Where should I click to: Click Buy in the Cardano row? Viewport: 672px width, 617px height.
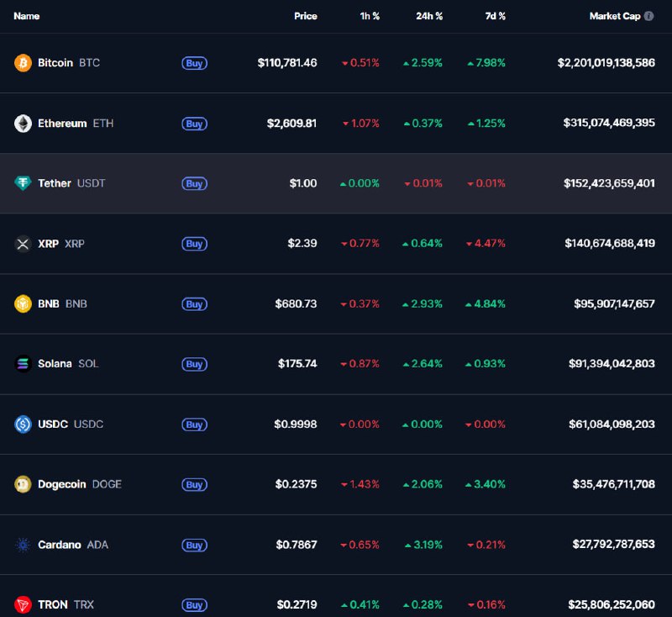[194, 545]
